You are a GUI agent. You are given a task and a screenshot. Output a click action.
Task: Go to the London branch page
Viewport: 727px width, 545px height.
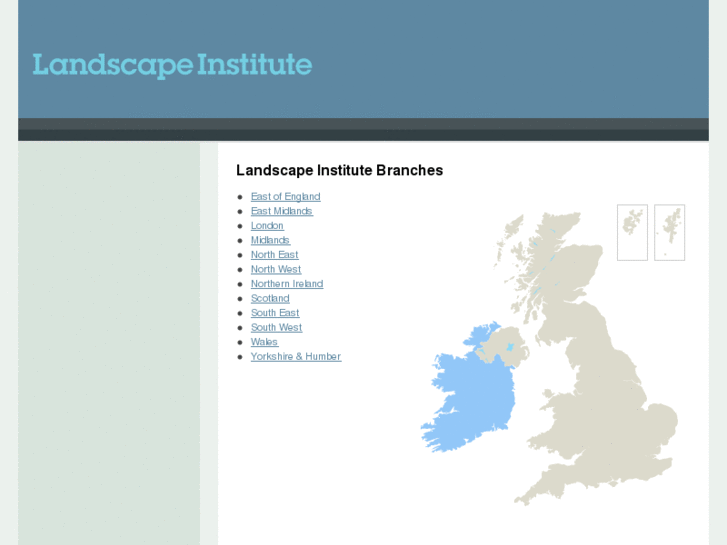click(267, 225)
